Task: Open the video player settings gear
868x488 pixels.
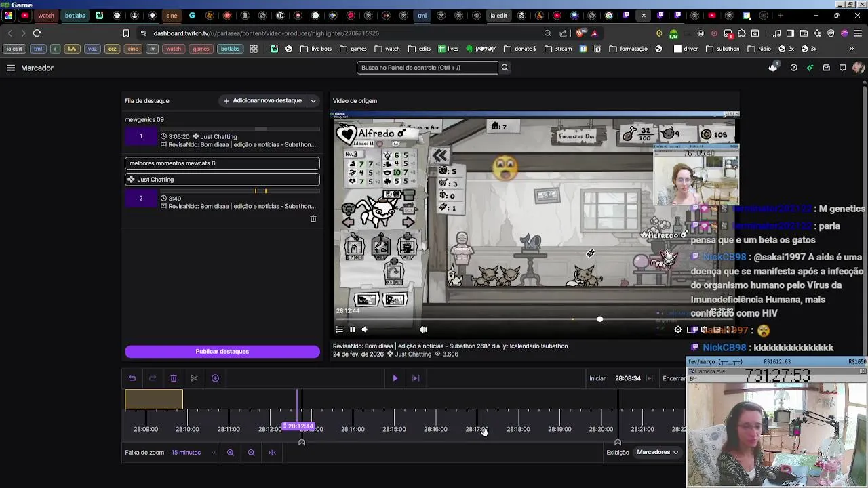Action: click(678, 329)
